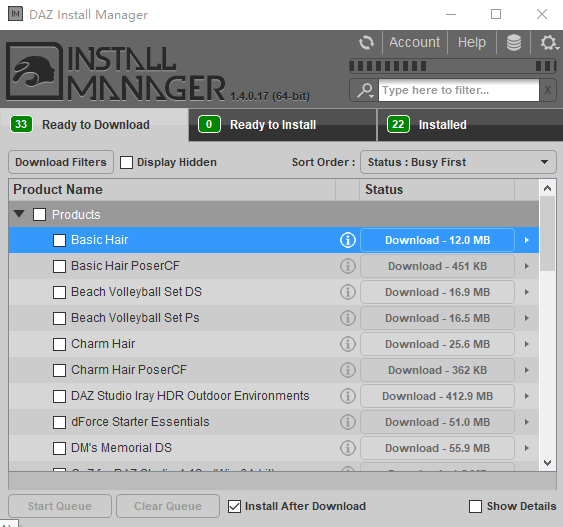Check the DM's Memorial DS checkbox
Image resolution: width=563 pixels, height=527 pixels.
(59, 448)
